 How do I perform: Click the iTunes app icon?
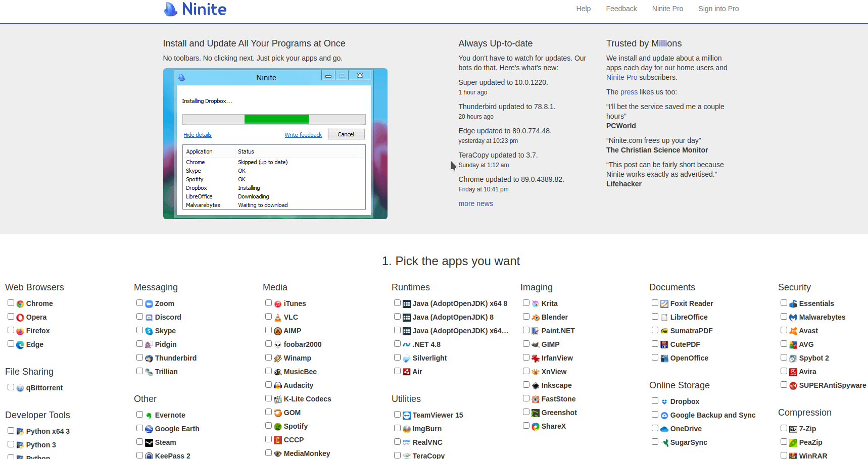(278, 304)
